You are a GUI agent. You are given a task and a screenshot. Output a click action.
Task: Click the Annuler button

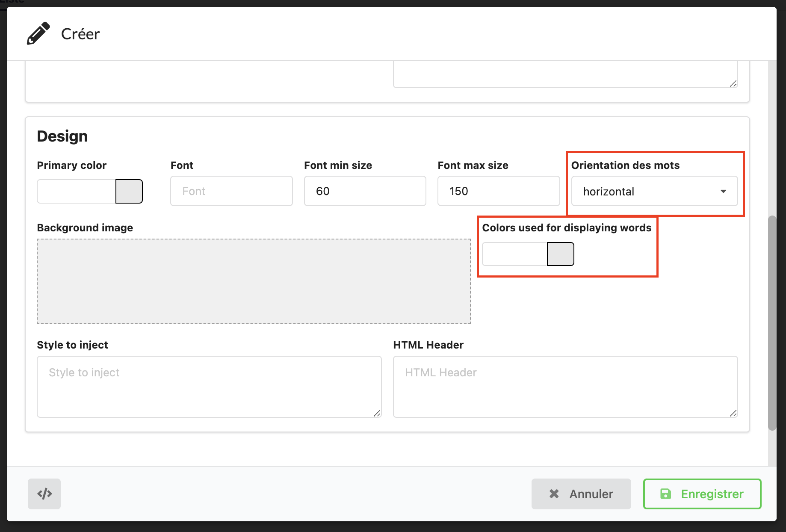click(x=581, y=494)
